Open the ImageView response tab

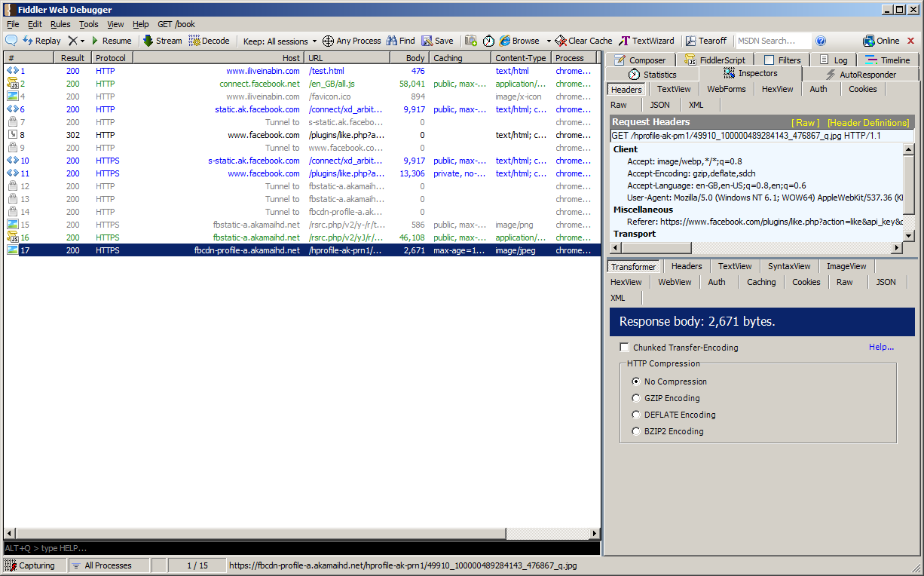click(x=846, y=266)
